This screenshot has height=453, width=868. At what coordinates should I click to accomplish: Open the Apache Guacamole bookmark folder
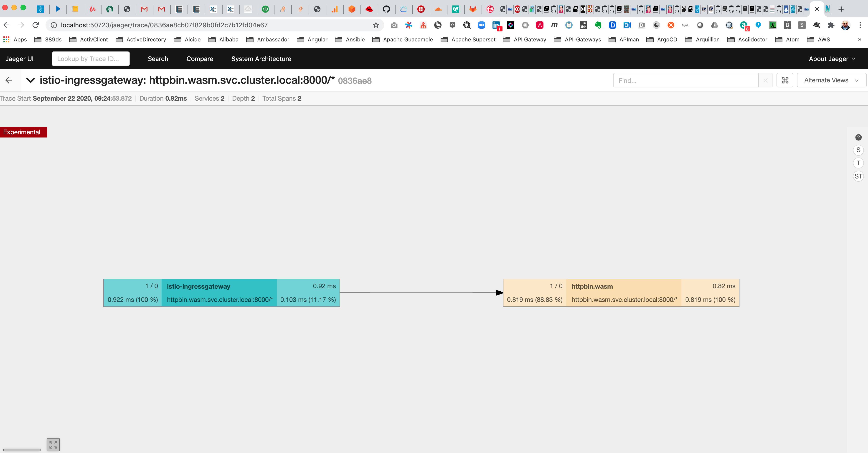point(403,39)
